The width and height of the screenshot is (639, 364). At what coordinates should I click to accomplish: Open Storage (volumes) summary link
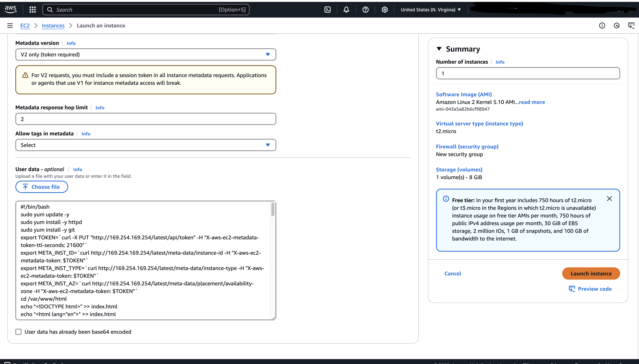[459, 170]
